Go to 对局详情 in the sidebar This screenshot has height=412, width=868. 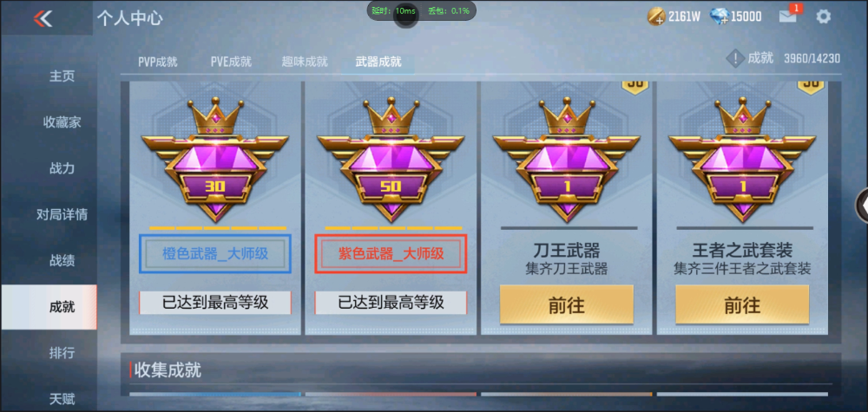(62, 214)
